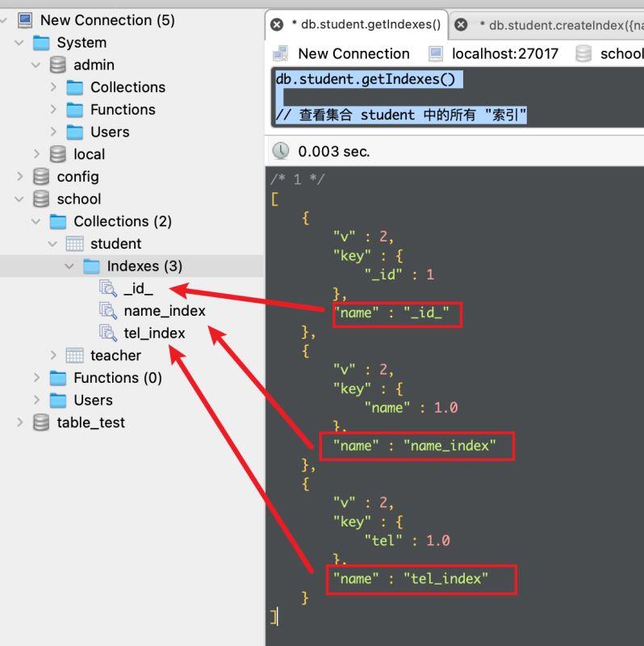Click the teacher collection table icon
Viewport: 644px width, 646px height.
coord(74,355)
